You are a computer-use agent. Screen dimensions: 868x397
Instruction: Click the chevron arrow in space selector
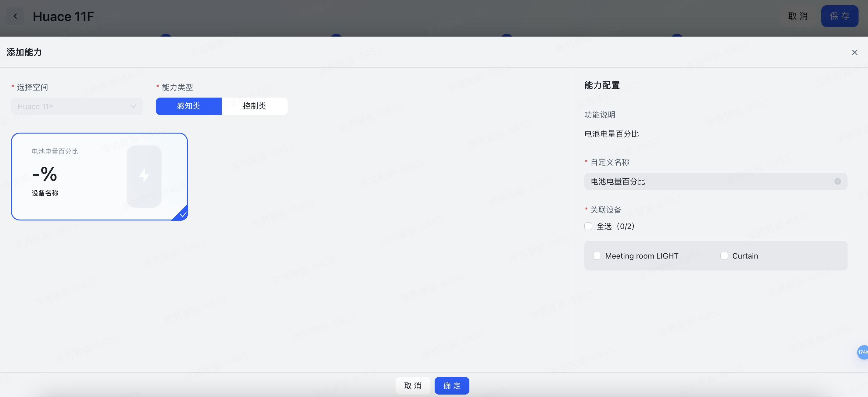coord(133,106)
